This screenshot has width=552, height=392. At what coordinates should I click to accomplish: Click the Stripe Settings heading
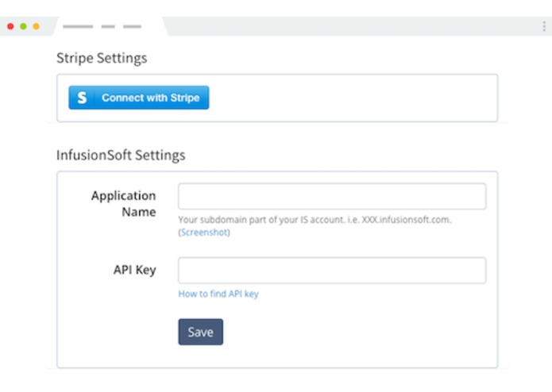click(102, 59)
